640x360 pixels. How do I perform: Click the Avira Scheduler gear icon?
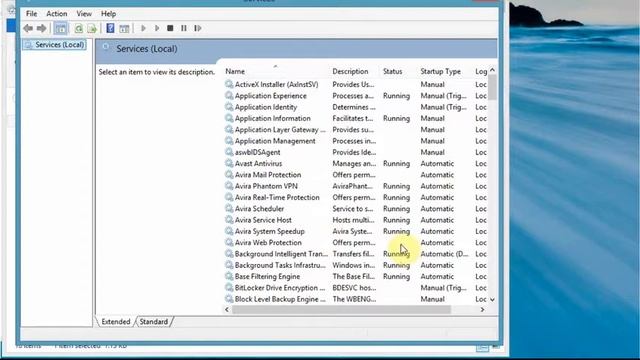coord(229,209)
